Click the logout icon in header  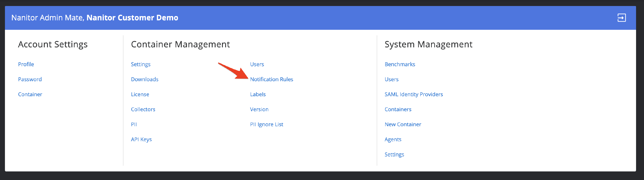[621, 18]
